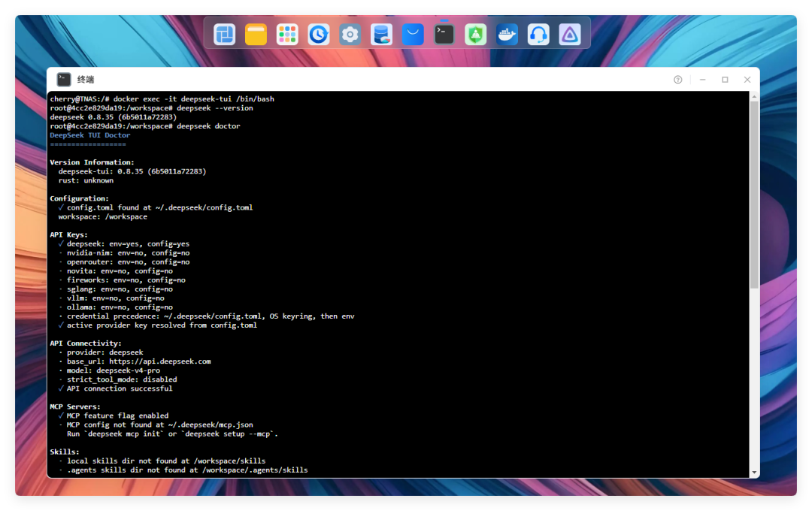
Task: Launch the Docker whale icon in the dock
Action: [x=507, y=35]
